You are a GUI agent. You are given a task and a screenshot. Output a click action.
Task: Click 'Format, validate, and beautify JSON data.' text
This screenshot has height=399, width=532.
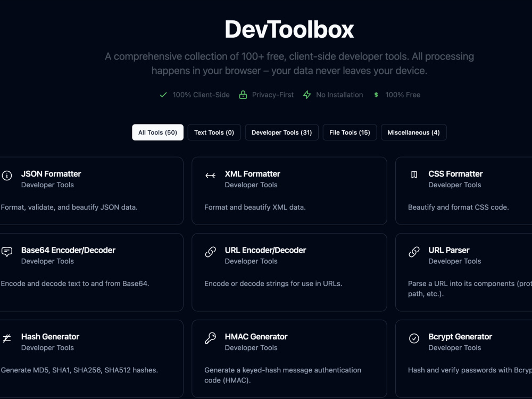(69, 207)
